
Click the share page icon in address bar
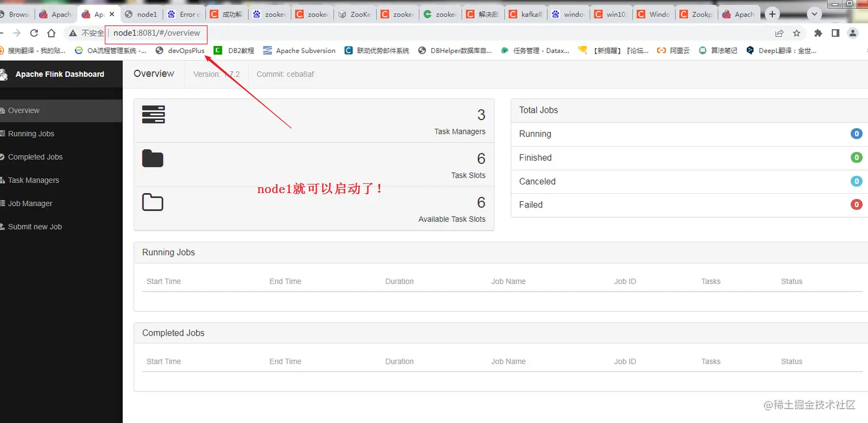pos(779,33)
